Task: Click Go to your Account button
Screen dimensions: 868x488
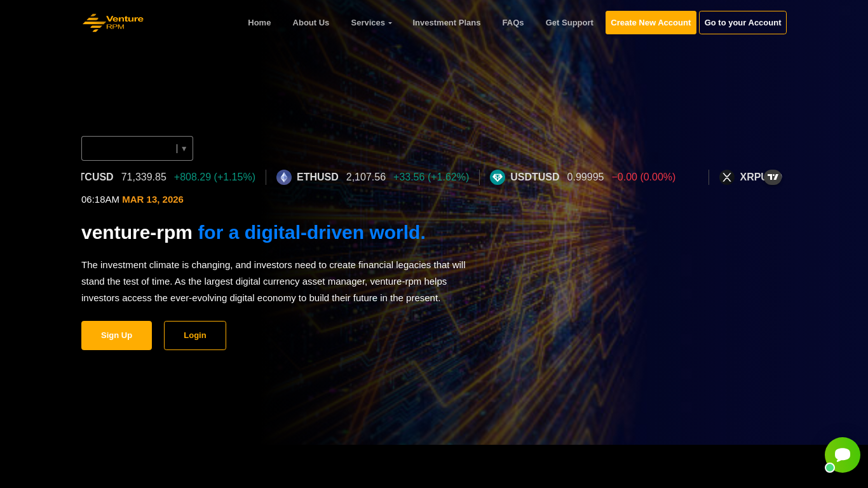Action: [743, 22]
